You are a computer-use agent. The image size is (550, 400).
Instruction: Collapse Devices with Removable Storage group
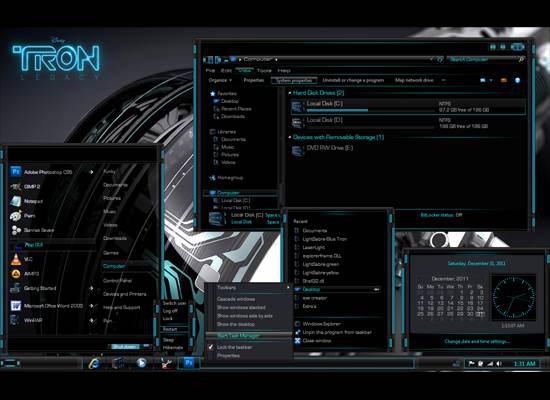click(290, 137)
